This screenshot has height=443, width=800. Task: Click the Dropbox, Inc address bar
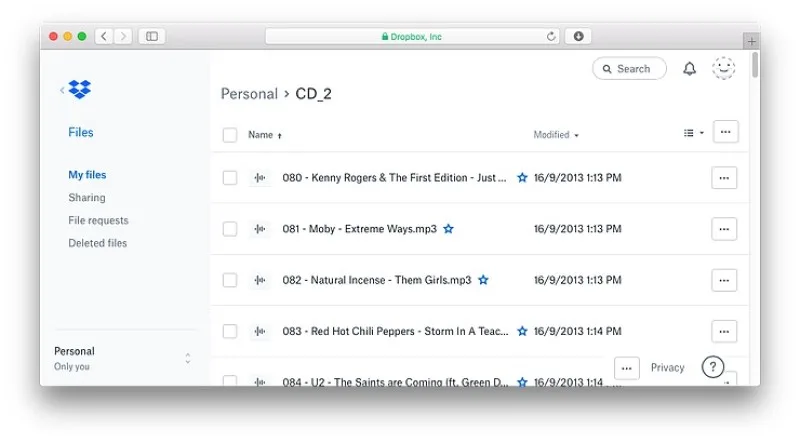click(412, 36)
